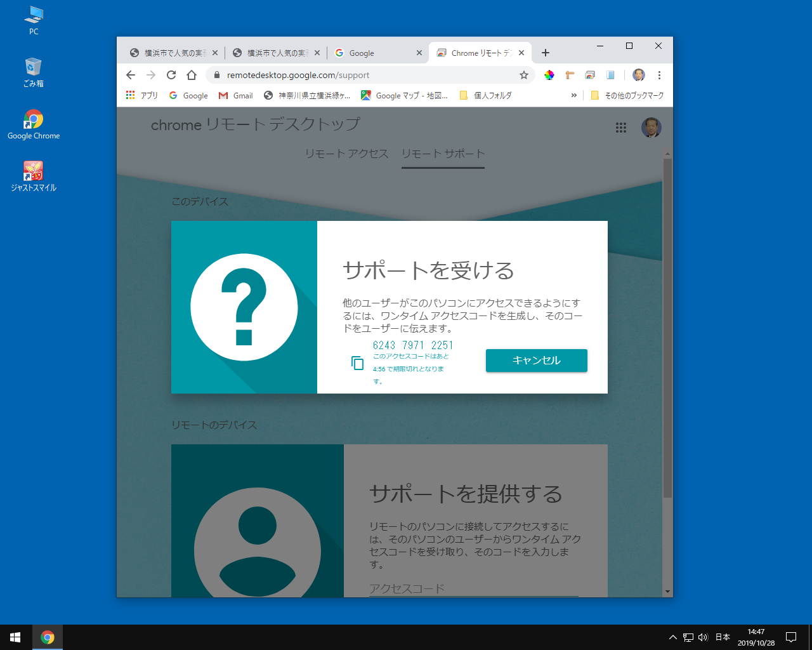Click the page vertical scrollbar

[x=667, y=327]
